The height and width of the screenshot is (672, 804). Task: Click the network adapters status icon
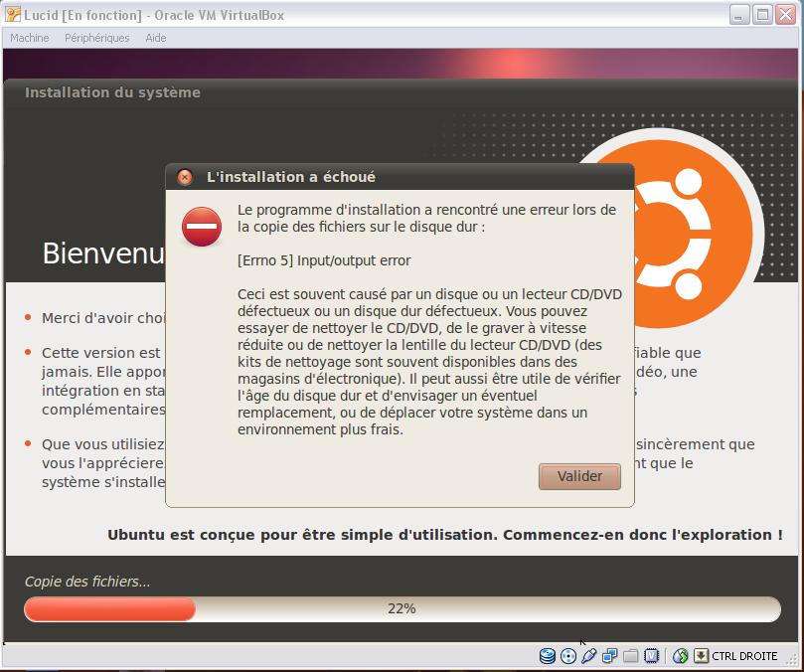click(609, 655)
